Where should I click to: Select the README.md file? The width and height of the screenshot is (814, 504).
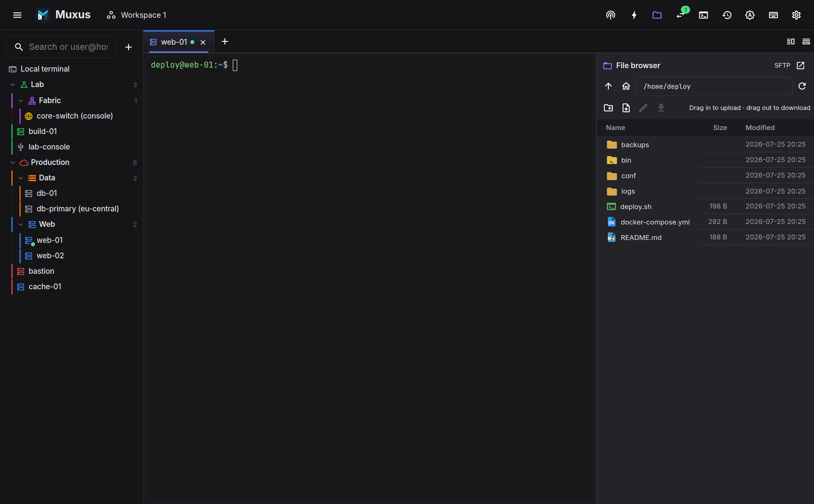click(x=705, y=237)
